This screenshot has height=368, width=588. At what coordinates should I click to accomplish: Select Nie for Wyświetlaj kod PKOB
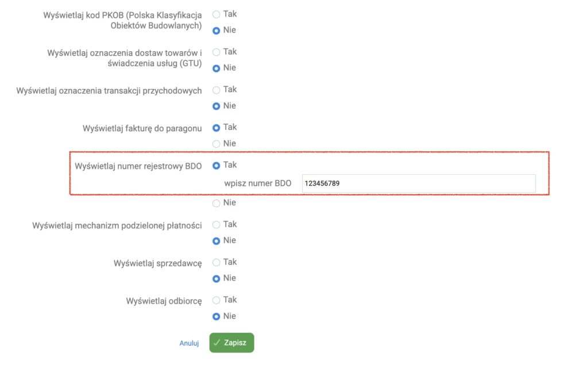216,30
